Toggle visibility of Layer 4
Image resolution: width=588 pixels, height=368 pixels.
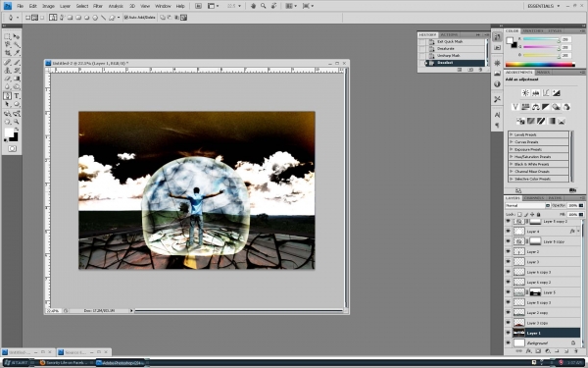click(x=508, y=232)
